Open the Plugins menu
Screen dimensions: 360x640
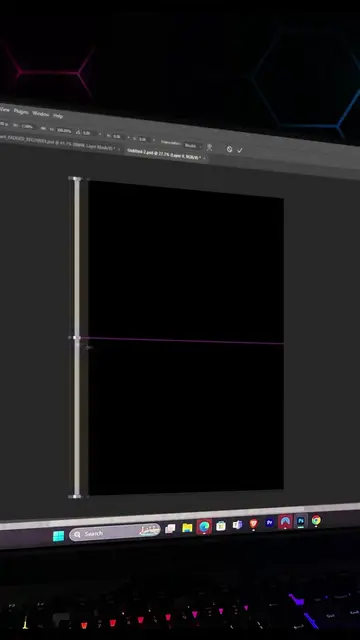coord(21,111)
